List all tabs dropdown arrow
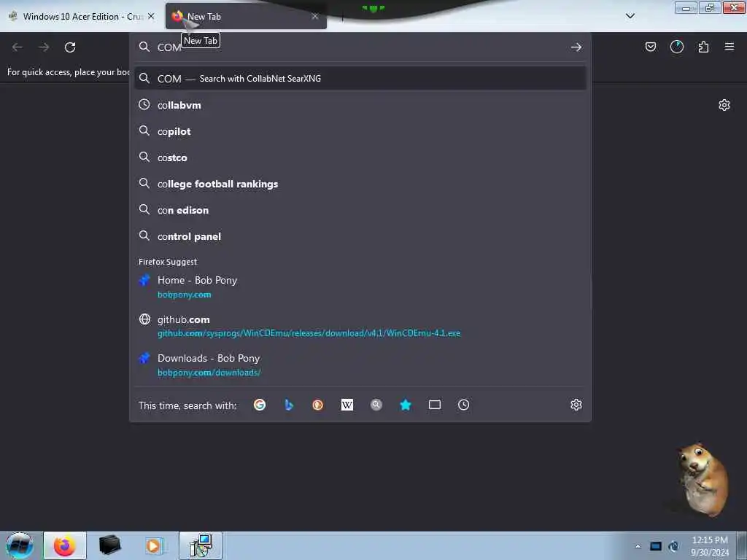747x560 pixels. [630, 16]
